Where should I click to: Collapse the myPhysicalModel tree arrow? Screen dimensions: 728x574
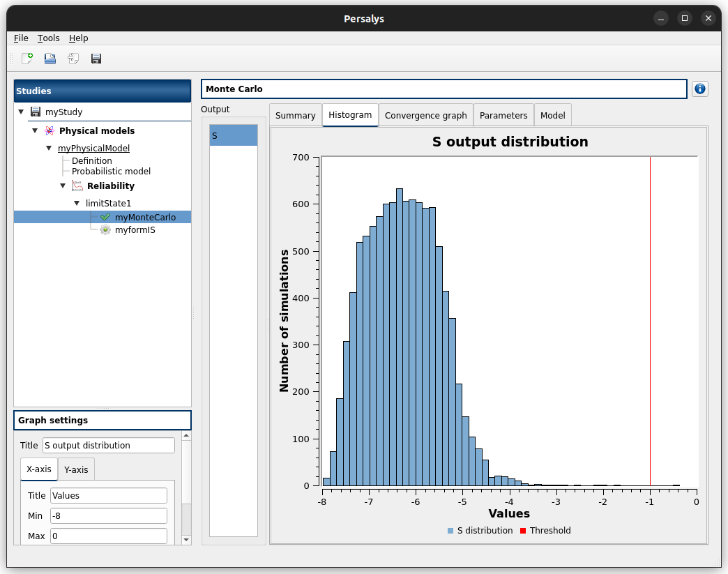pos(49,148)
